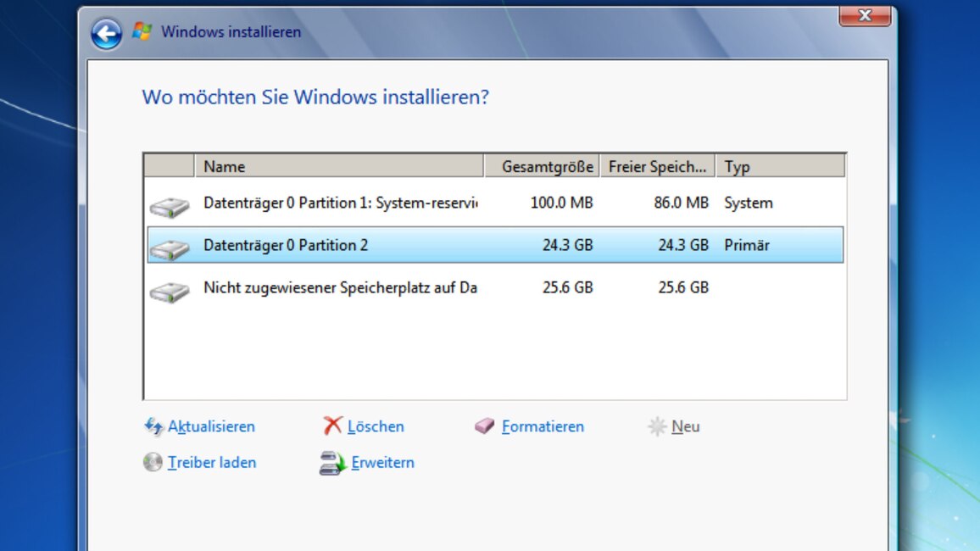Sort by the Typ column header
Image resolution: width=980 pixels, height=551 pixels.
coord(781,166)
